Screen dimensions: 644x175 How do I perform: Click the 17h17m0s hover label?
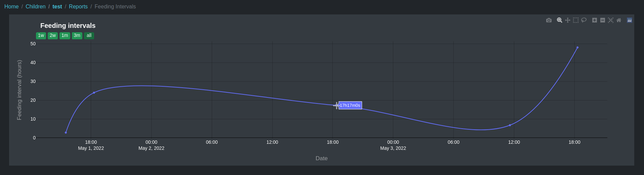point(350,105)
